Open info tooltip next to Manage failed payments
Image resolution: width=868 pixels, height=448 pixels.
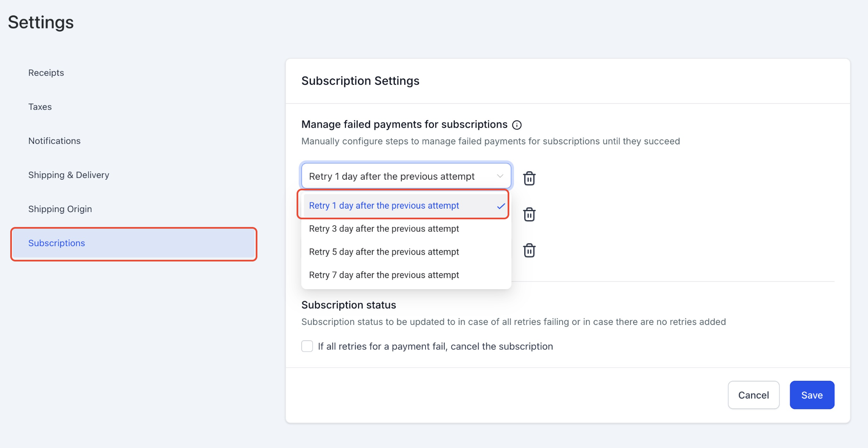point(517,125)
